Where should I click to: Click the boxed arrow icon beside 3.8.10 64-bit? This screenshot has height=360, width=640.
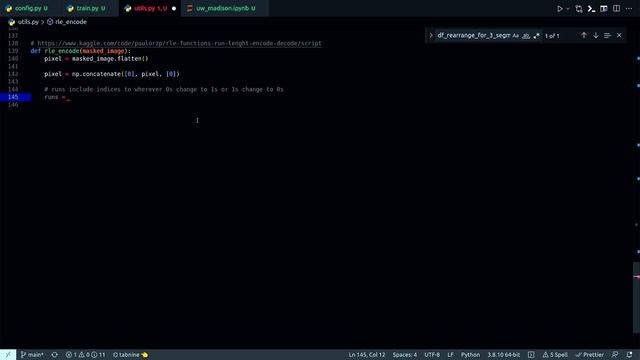coord(531,355)
